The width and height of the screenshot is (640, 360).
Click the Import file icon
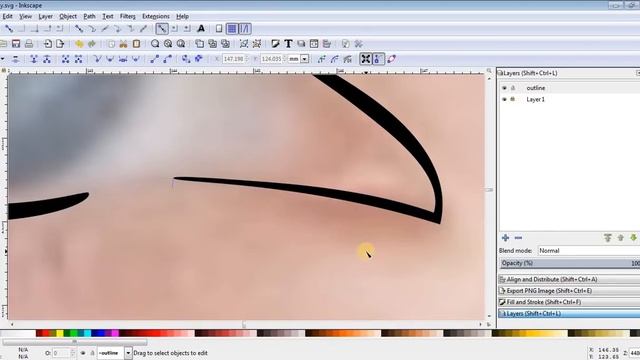48,44
